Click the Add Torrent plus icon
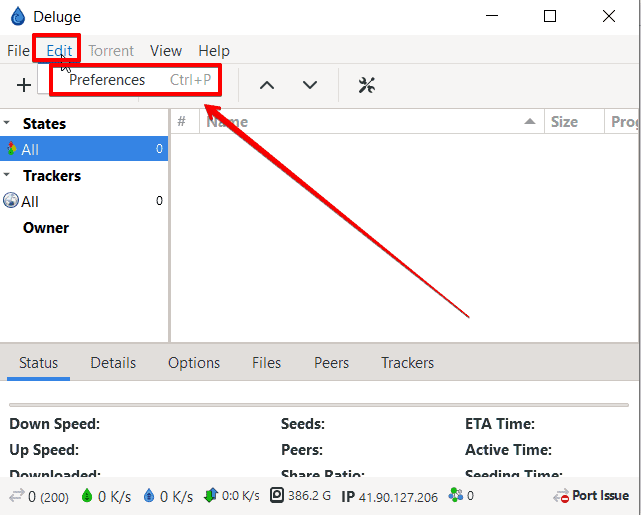 click(24, 85)
